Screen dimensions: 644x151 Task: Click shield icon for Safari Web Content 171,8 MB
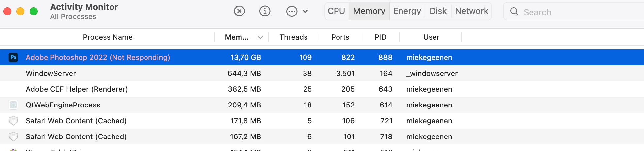pos(13,121)
